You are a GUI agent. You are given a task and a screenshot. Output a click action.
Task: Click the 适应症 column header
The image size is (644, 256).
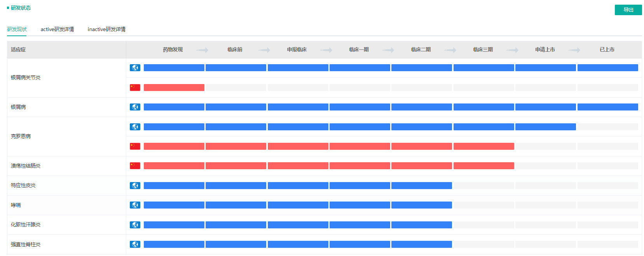pyautogui.click(x=18, y=49)
